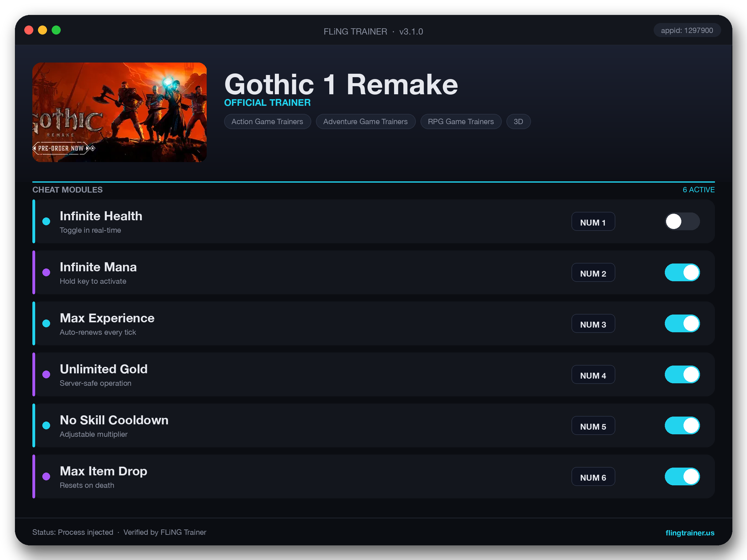Click the cyan dot beside Infinite Health
The height and width of the screenshot is (560, 747).
coord(46,222)
